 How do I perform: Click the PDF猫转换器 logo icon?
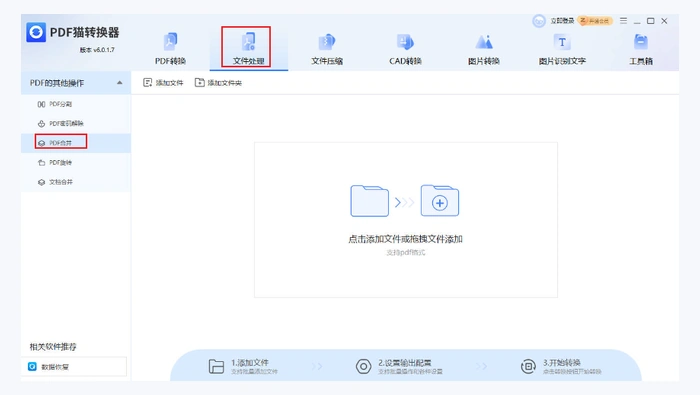[36, 33]
